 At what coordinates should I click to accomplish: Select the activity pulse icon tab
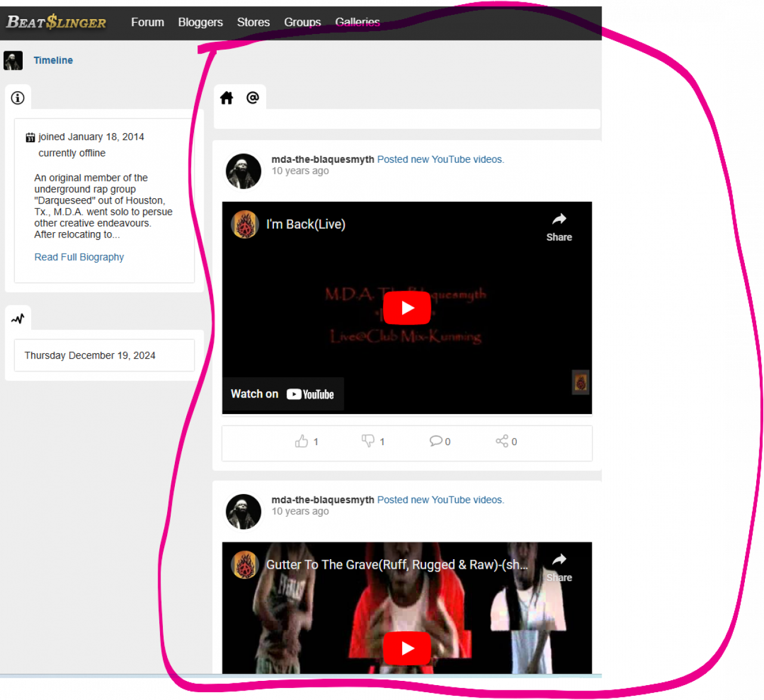click(18, 319)
